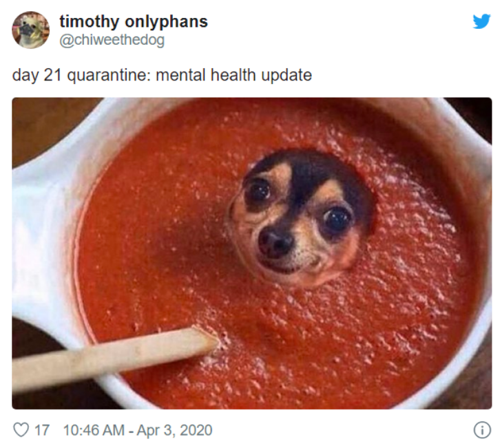Open the tweet info icon
The width and height of the screenshot is (502, 448).
click(x=482, y=430)
